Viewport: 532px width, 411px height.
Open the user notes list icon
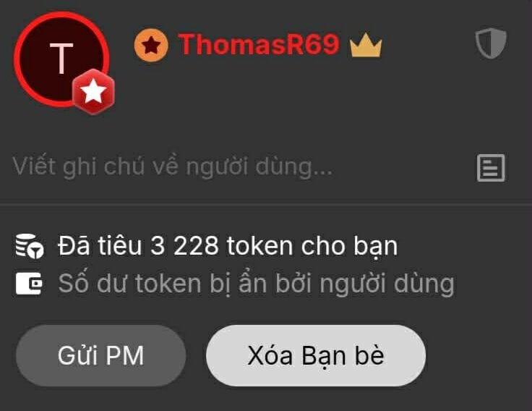coord(491,168)
